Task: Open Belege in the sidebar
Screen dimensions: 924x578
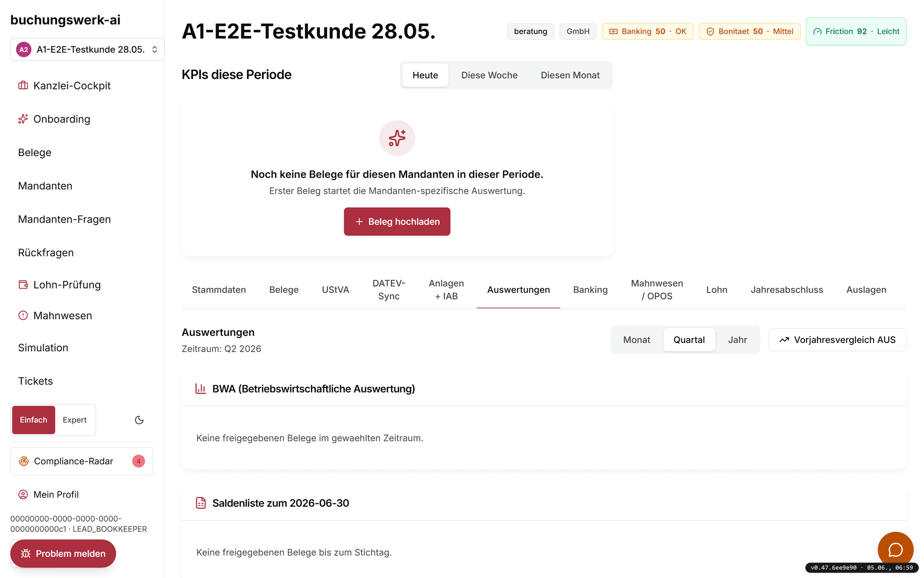Action: coord(35,152)
